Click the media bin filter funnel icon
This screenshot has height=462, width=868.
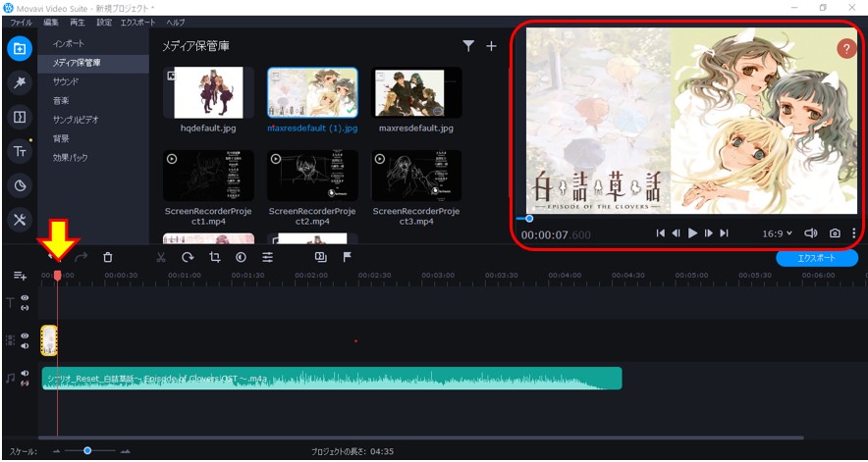pos(469,46)
